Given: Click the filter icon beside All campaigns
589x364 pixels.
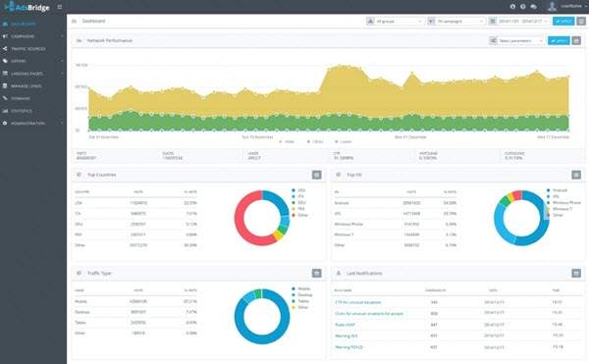Looking at the screenshot, I should (431, 22).
